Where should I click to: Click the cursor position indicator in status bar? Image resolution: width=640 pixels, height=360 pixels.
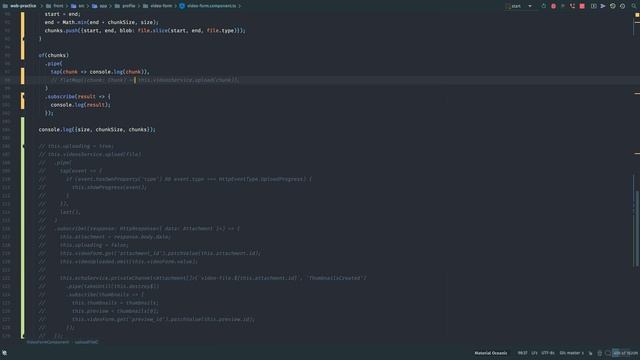(522, 353)
